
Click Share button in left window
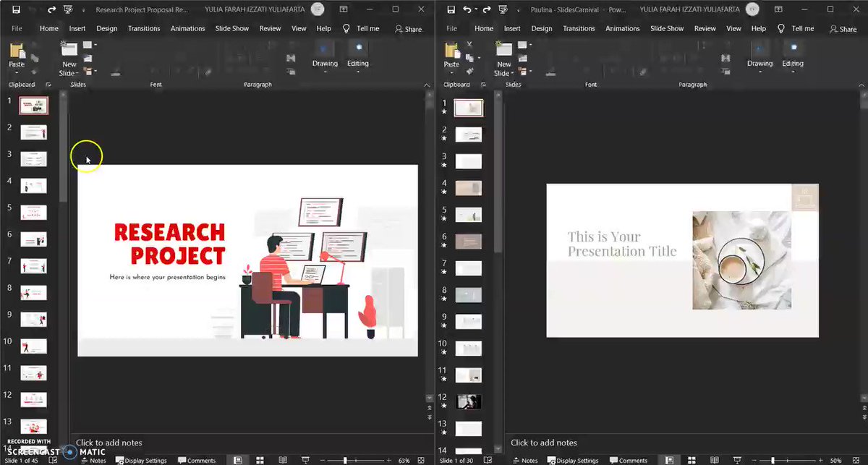point(409,29)
